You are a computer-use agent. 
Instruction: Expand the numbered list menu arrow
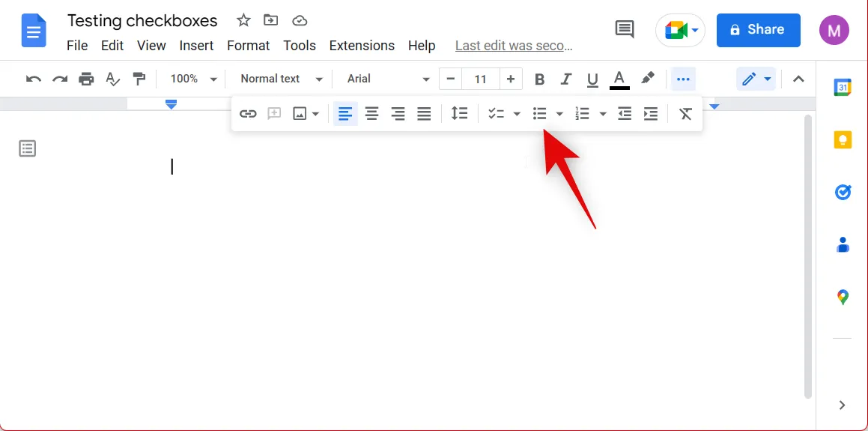[x=603, y=114]
